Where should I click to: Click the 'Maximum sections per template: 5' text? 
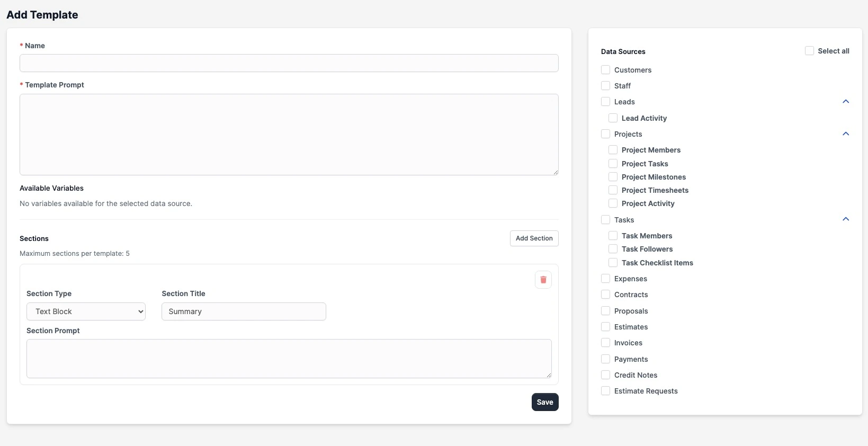coord(75,254)
